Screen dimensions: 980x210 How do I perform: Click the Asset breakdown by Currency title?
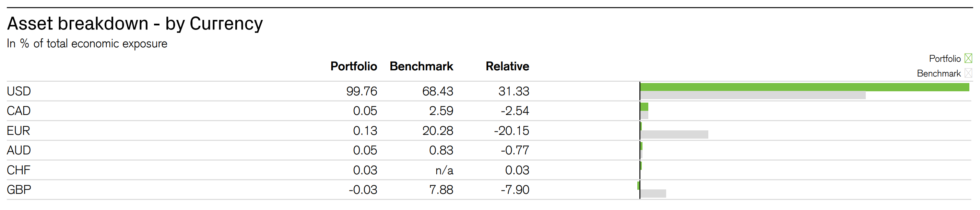pos(135,24)
